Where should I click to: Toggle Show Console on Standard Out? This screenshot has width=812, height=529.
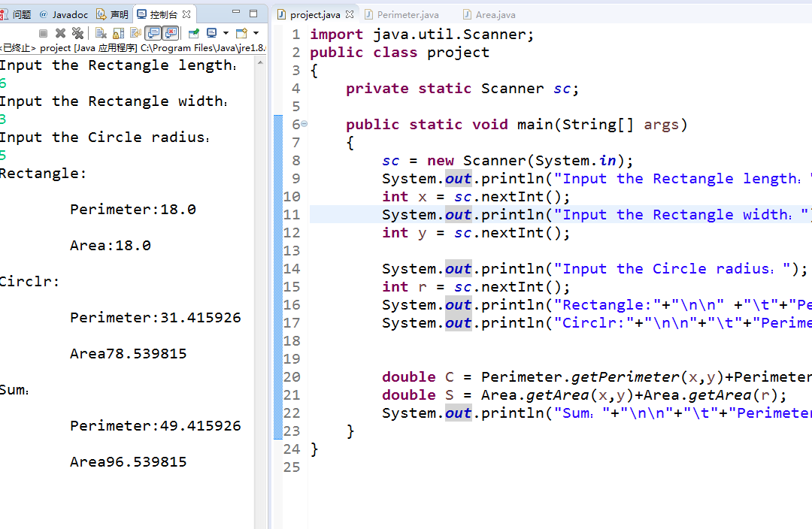tap(153, 34)
